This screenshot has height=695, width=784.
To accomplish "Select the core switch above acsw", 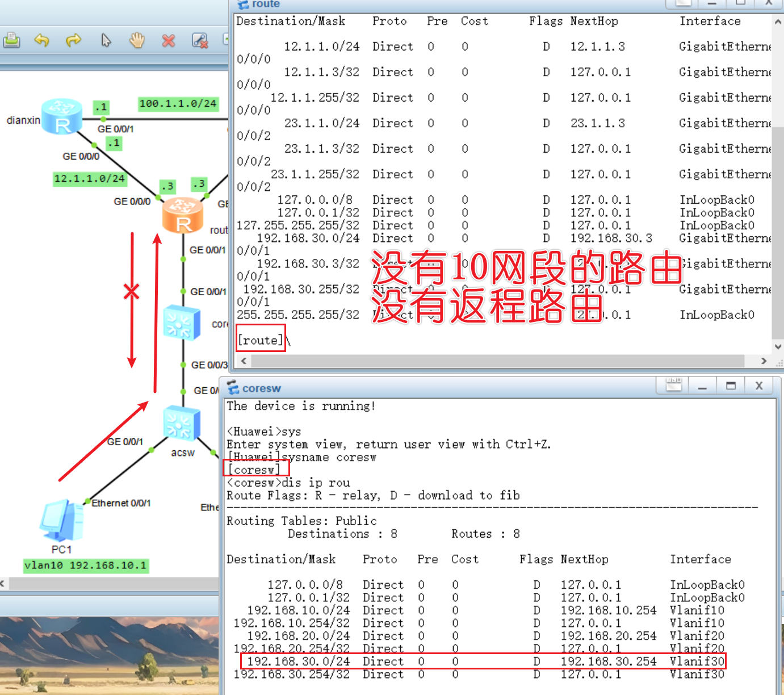I will (x=181, y=323).
